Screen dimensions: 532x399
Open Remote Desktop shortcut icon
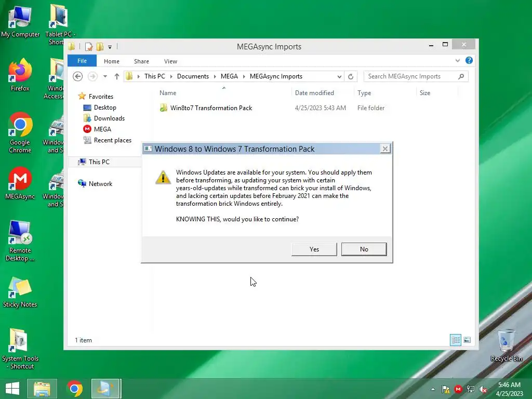click(x=20, y=241)
